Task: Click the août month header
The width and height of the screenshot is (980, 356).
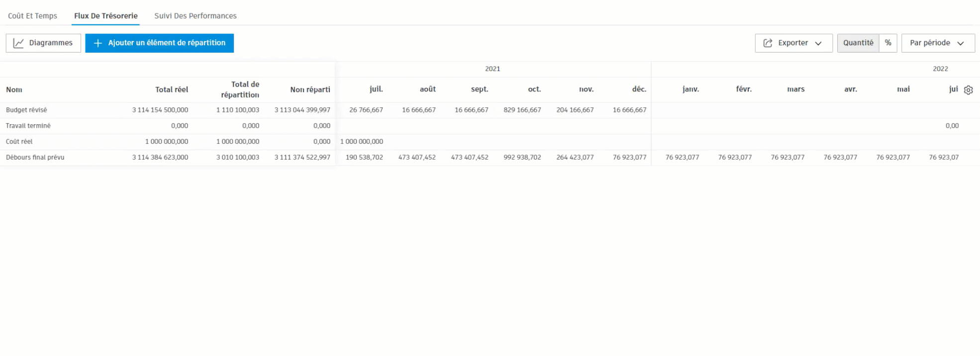Action: pyautogui.click(x=428, y=89)
